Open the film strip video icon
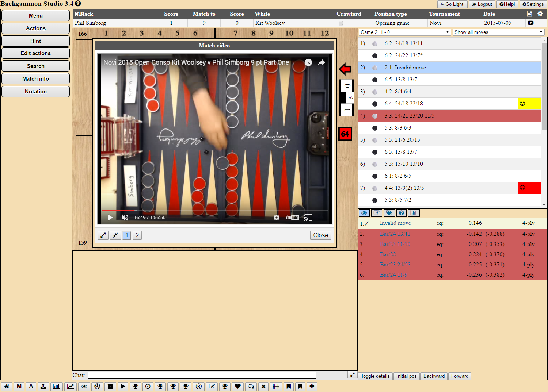 [x=276, y=386]
